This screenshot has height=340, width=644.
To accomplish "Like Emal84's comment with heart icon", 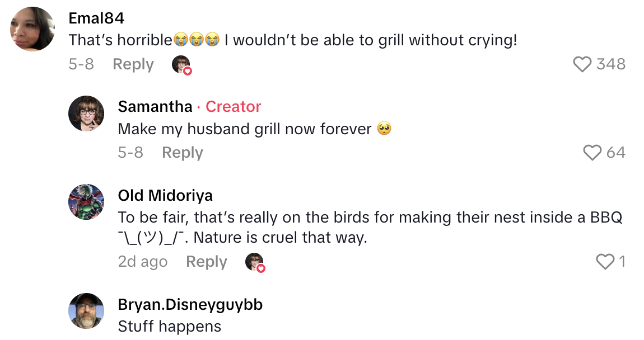I will click(582, 64).
